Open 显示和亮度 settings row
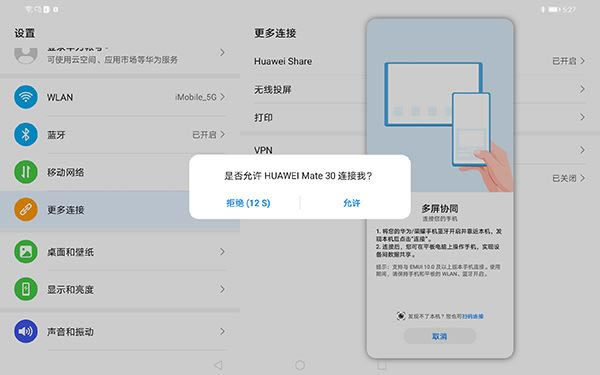Screen dimensions: 600x375 click(x=120, y=289)
